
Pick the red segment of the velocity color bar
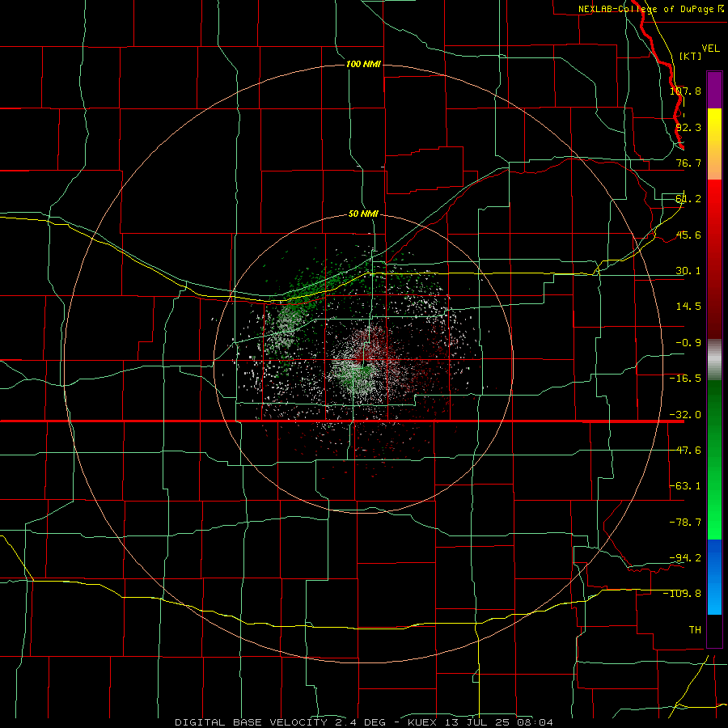coord(714,259)
